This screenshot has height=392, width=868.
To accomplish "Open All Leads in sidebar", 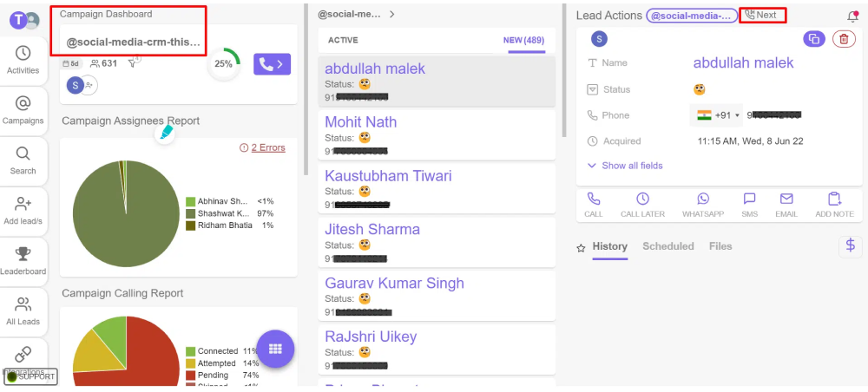I will (23, 311).
